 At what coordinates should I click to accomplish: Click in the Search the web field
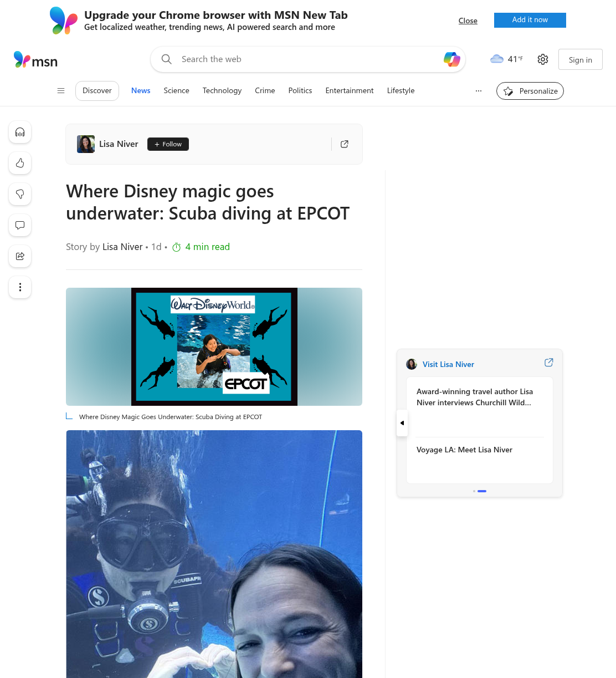pyautogui.click(x=307, y=59)
